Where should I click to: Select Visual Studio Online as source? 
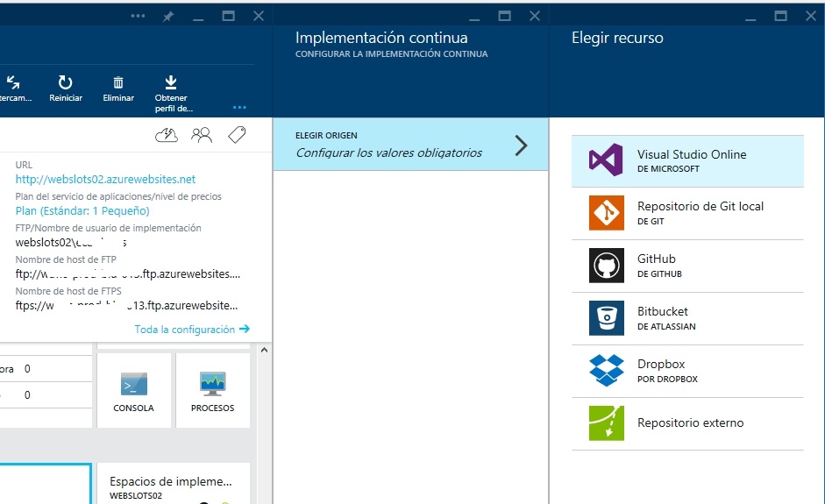point(687,161)
